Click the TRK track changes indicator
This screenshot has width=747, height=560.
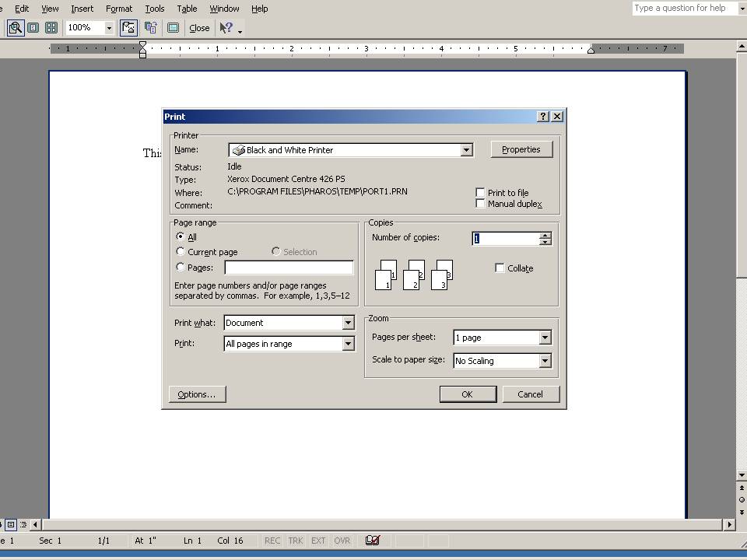296,541
